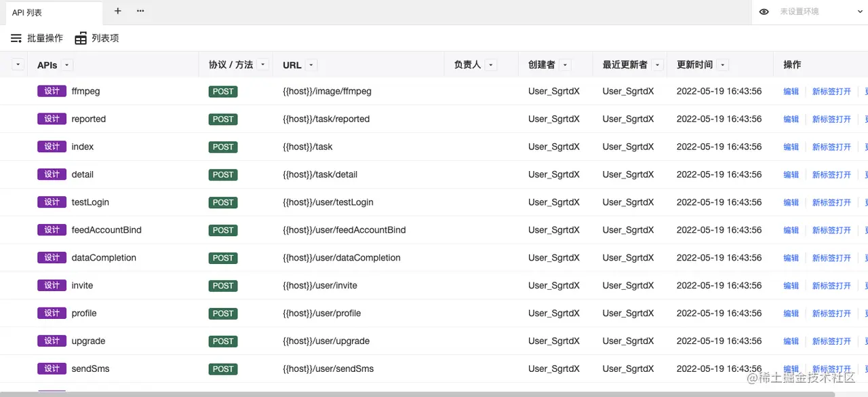Click the 设计 status tag on ffmpeg row
Screen dimensions: 868x397
point(52,91)
